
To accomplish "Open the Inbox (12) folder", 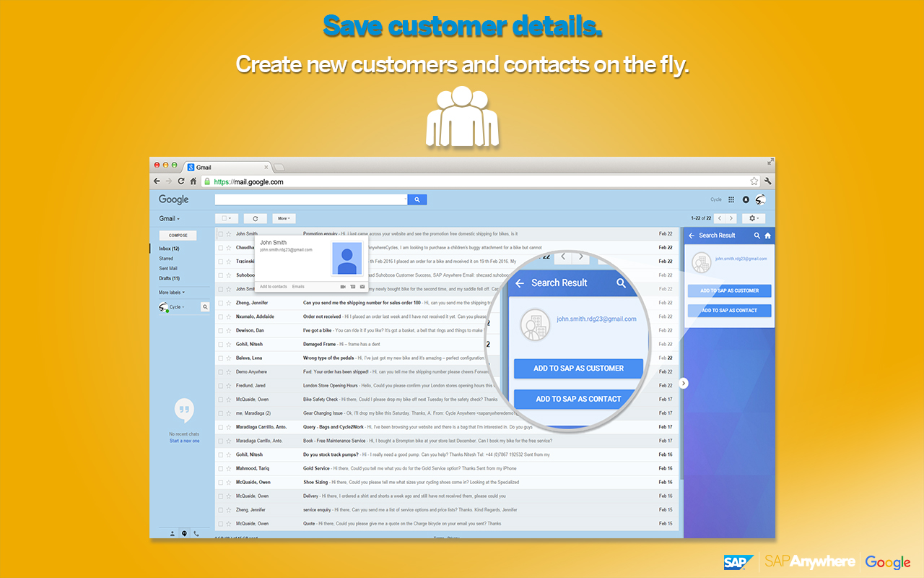I will (x=169, y=249).
